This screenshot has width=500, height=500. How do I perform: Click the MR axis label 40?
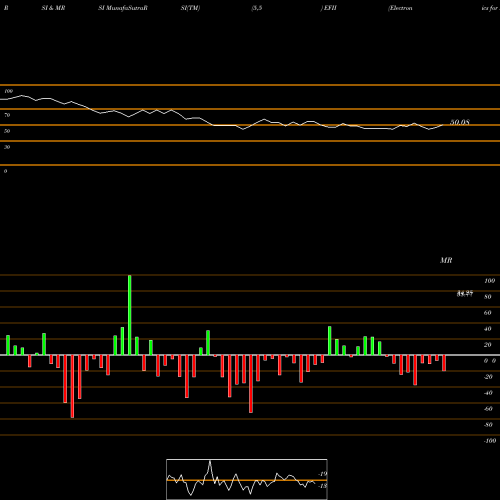488,329
